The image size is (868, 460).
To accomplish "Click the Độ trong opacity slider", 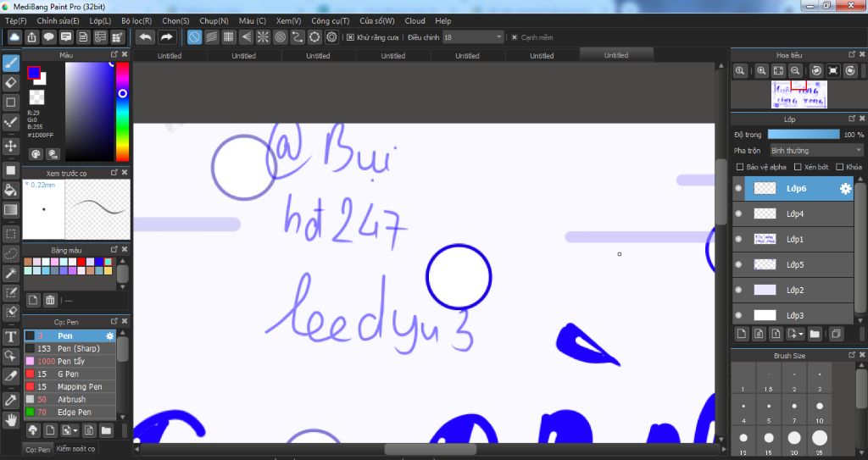I will (x=804, y=135).
